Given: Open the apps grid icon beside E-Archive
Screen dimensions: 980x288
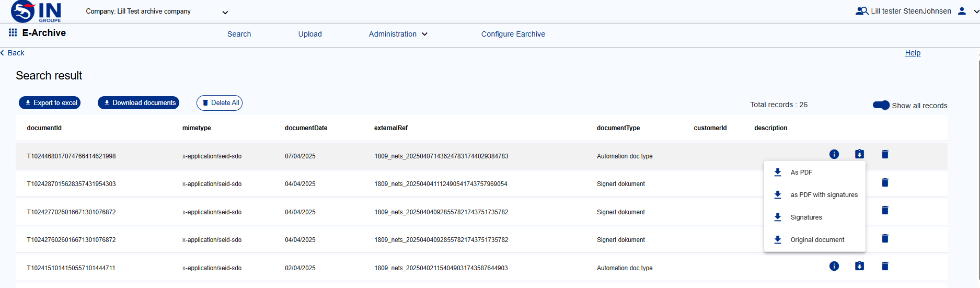Looking at the screenshot, I should [13, 33].
